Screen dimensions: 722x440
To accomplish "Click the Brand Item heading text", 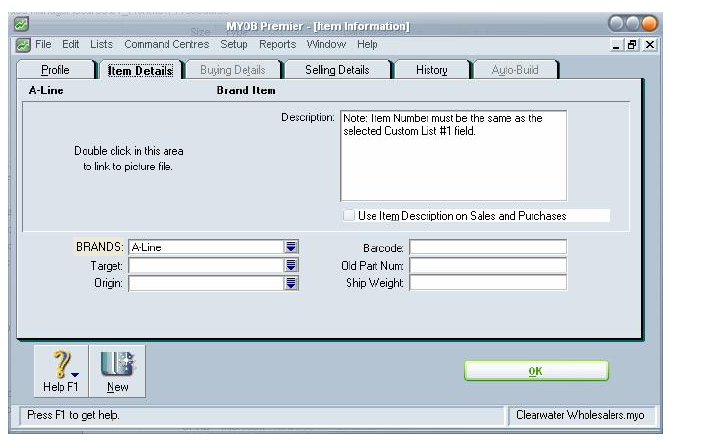I will tap(246, 90).
